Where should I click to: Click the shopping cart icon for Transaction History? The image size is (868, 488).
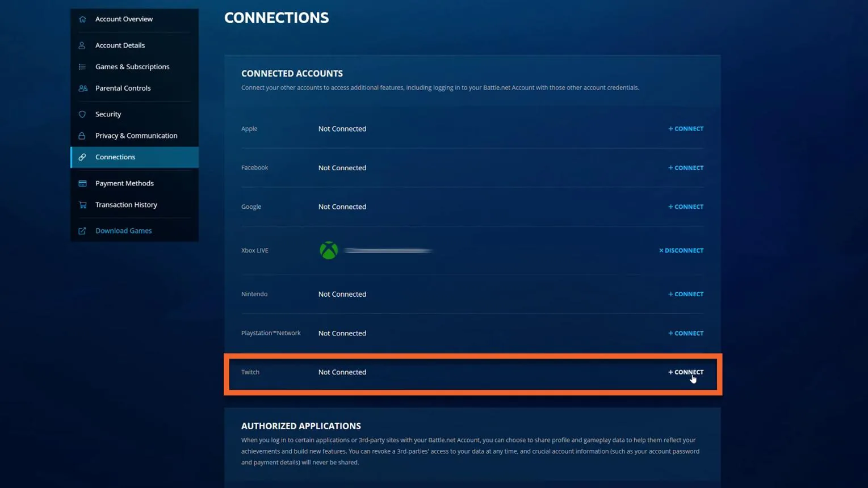[82, 205]
